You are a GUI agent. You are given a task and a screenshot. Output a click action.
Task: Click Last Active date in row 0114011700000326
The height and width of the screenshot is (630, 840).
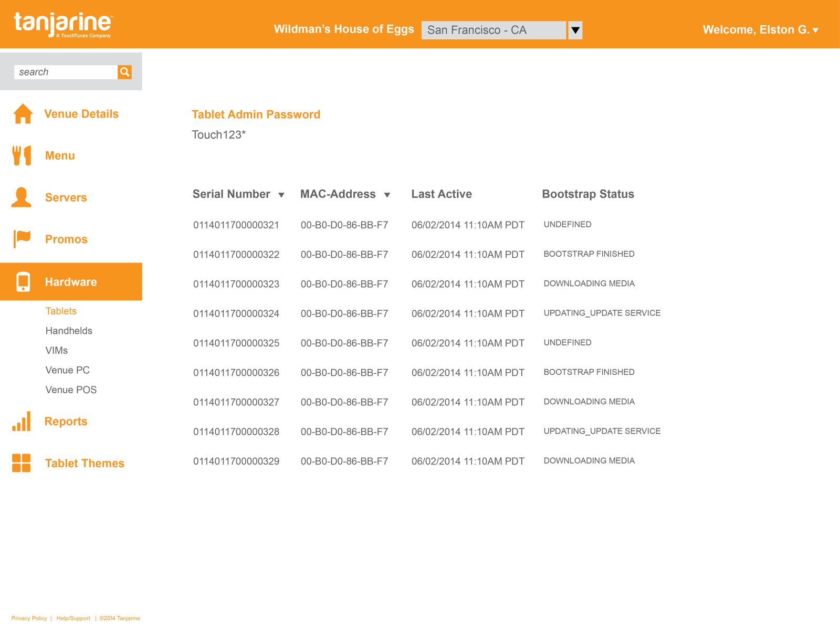468,373
